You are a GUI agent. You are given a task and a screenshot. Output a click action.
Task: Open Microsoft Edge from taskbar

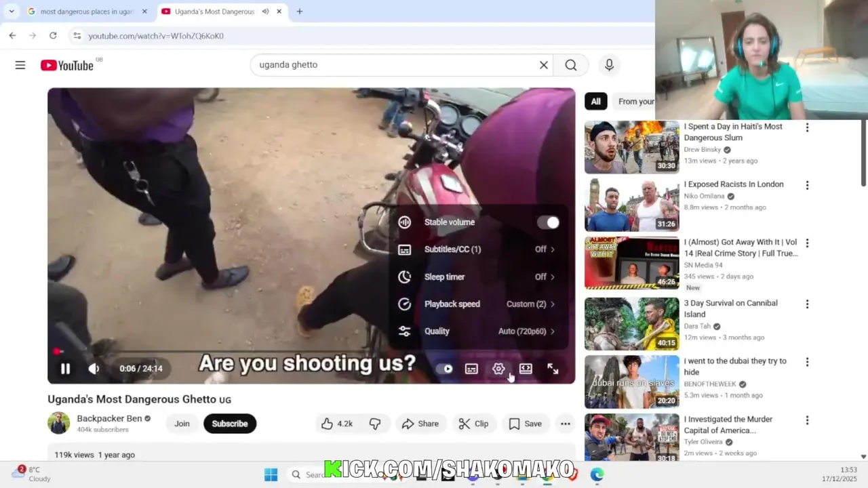(x=597, y=474)
